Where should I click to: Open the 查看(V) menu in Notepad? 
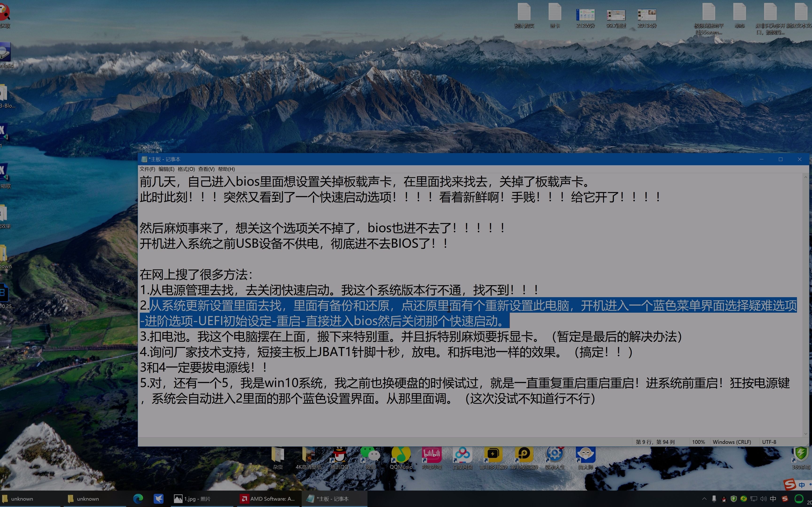206,169
